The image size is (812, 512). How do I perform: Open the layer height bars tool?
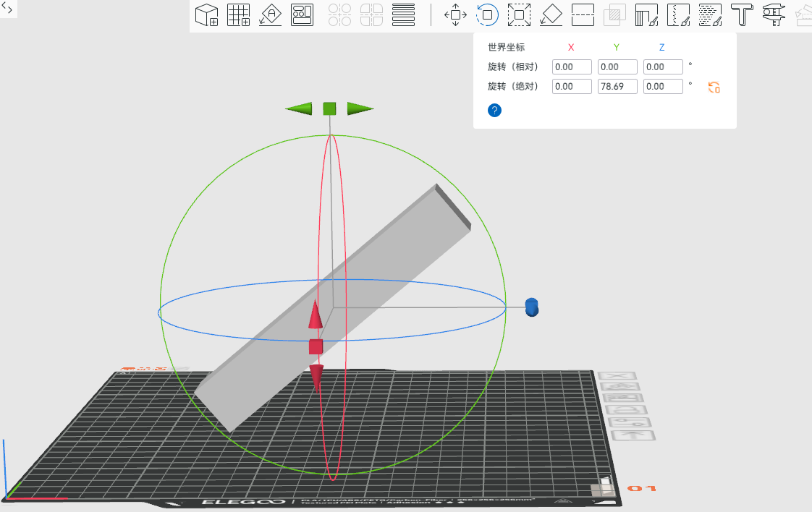(403, 14)
